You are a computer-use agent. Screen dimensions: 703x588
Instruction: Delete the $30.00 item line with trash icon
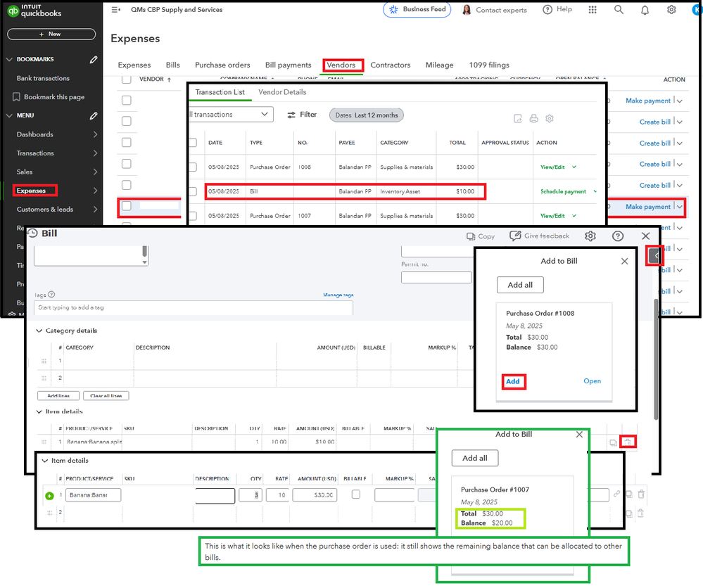(641, 494)
